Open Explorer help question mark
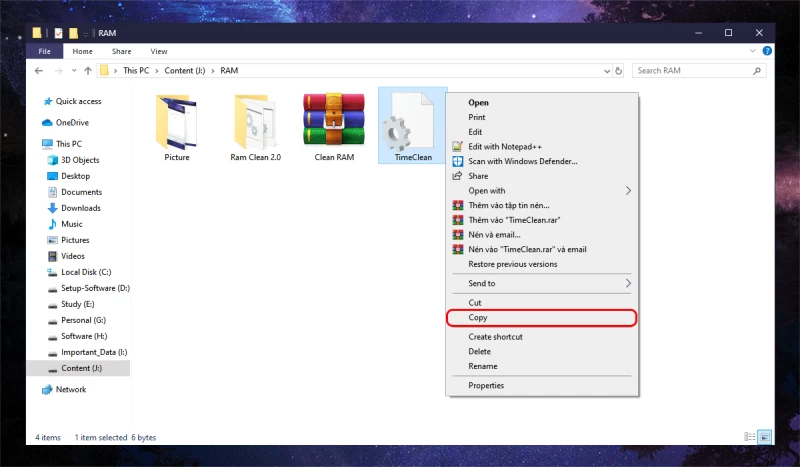This screenshot has height=467, width=800. pyautogui.click(x=767, y=51)
